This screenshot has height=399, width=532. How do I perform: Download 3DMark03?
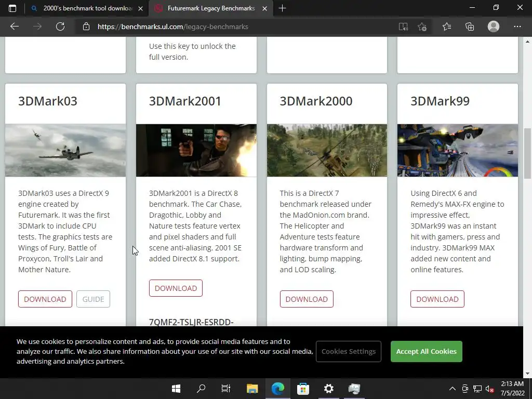[45, 299]
